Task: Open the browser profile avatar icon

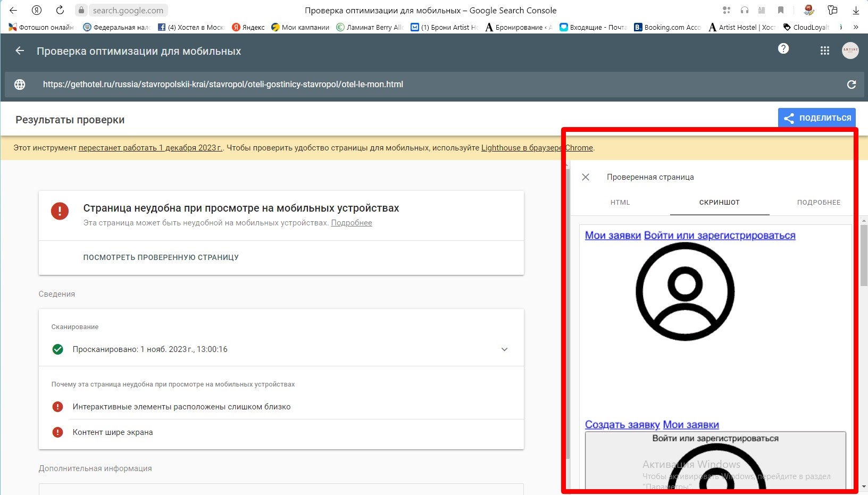Action: (x=809, y=10)
